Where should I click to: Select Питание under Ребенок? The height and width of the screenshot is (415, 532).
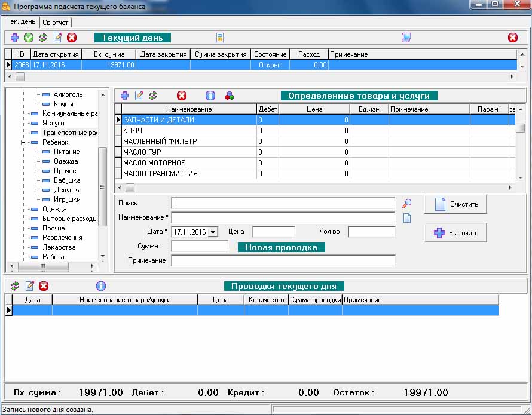coord(66,152)
